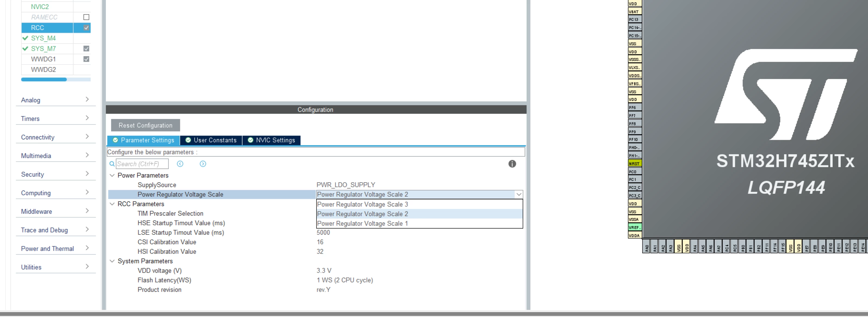Click the peripheral list horizontal scrollbar
Viewport: 868px width, 317px height.
[x=56, y=79]
